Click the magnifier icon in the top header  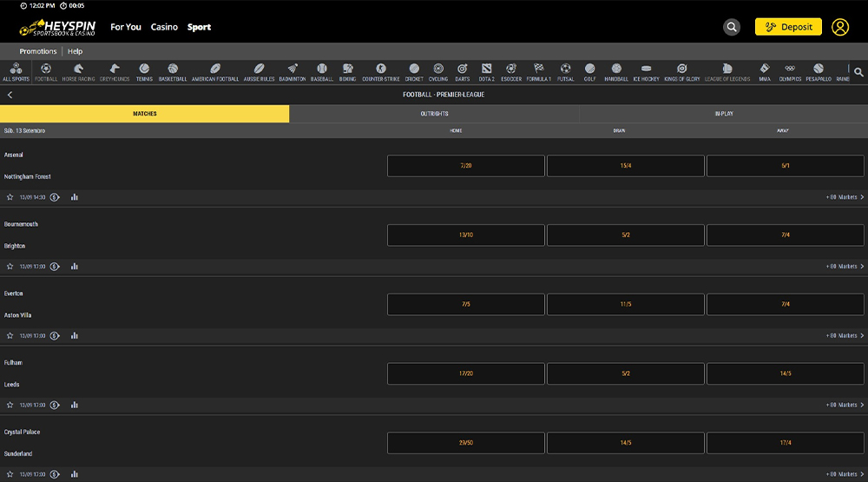coord(732,27)
